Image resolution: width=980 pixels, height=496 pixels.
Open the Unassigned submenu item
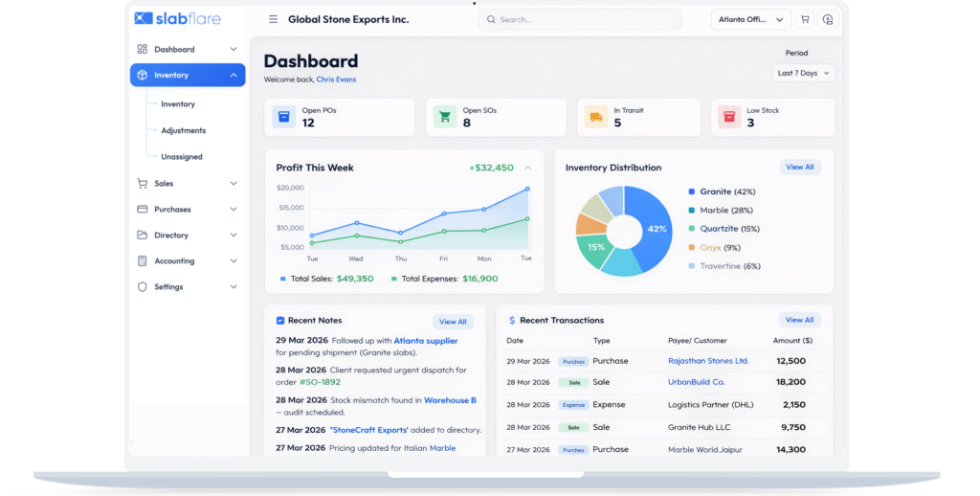182,156
